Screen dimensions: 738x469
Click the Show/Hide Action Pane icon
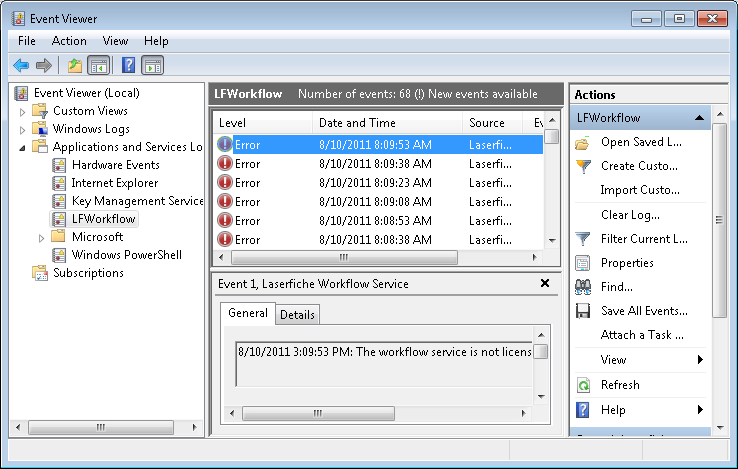152,66
